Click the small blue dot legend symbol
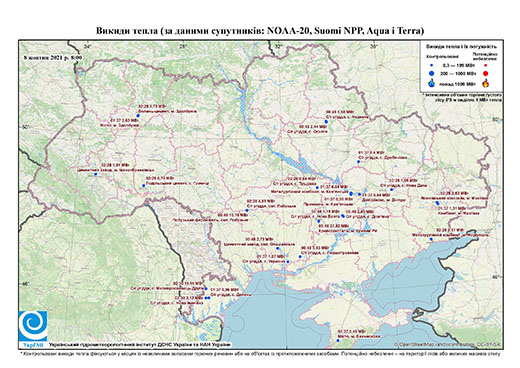 coord(432,65)
